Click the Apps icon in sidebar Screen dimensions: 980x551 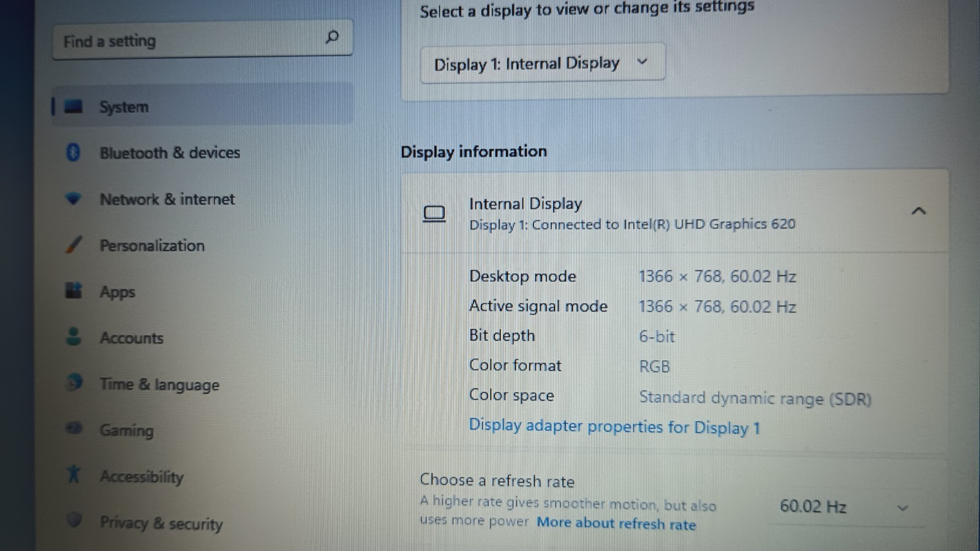pyautogui.click(x=73, y=290)
